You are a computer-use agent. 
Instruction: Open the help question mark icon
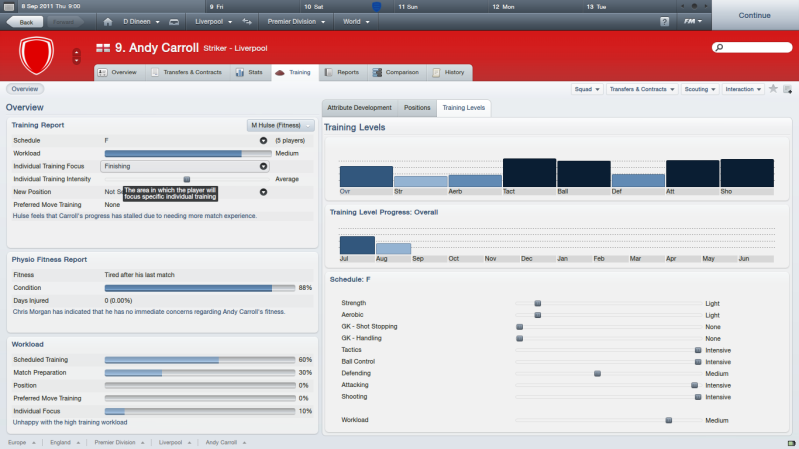tap(664, 21)
